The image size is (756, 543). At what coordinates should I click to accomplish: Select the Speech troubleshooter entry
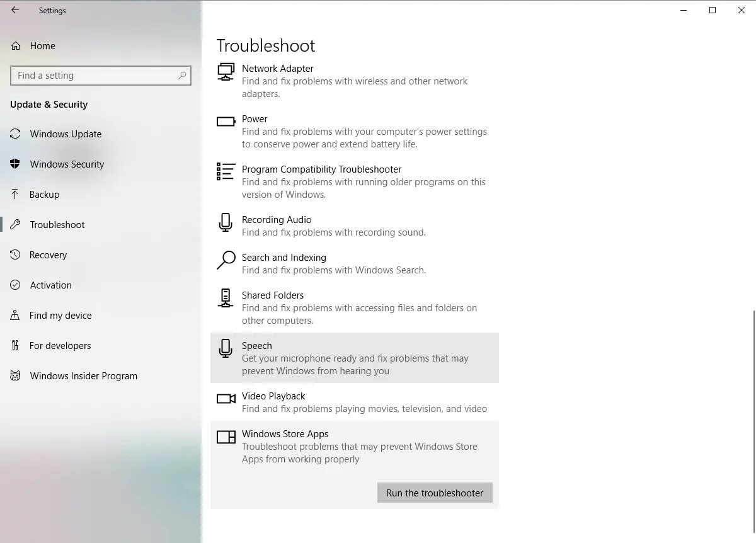pyautogui.click(x=355, y=358)
